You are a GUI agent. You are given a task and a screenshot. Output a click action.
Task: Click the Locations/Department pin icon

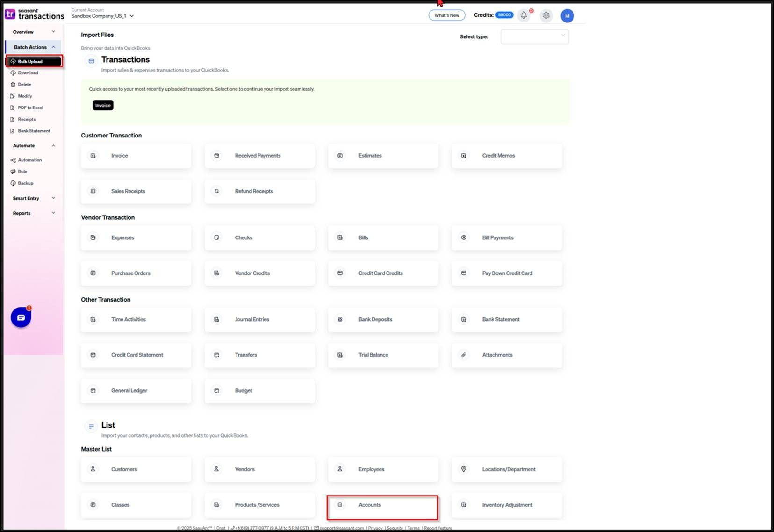pos(464,469)
